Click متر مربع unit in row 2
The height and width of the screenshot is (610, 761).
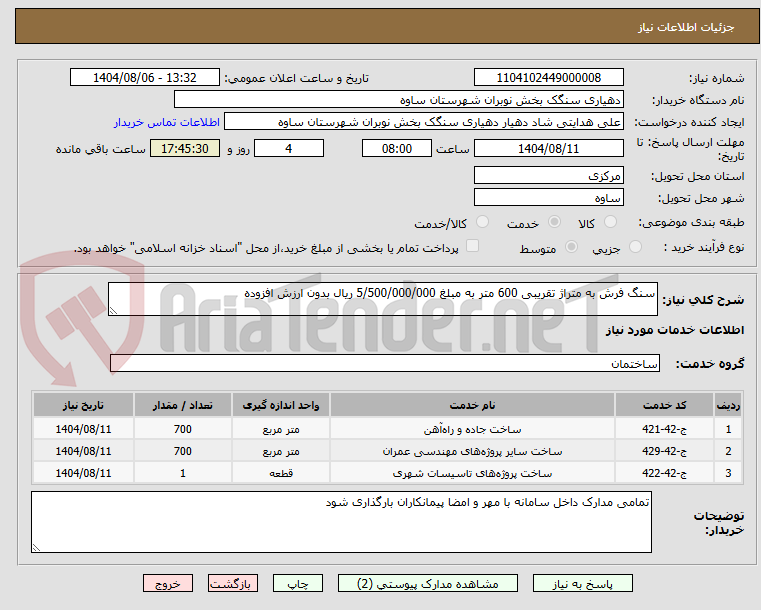click(x=281, y=451)
